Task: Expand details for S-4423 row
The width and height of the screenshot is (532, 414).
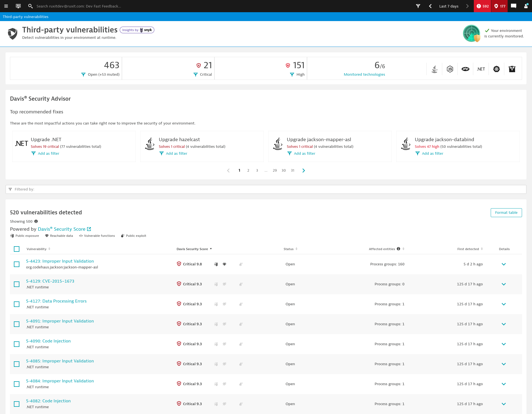Action: [x=504, y=264]
